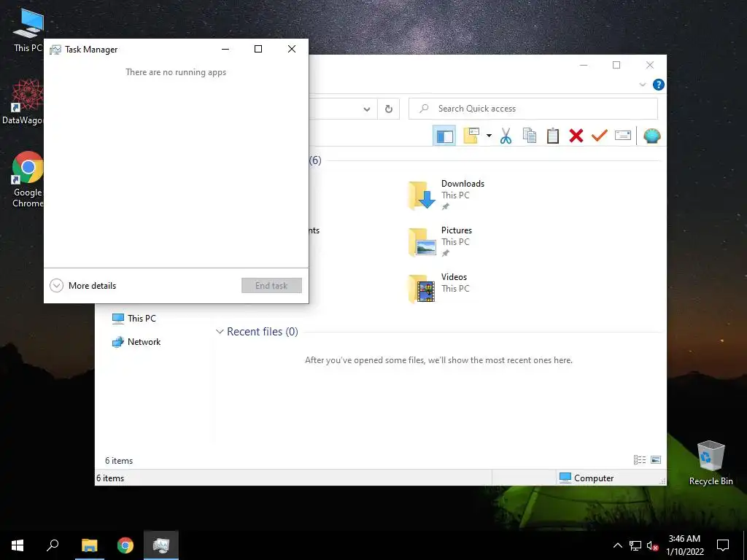The height and width of the screenshot is (560, 747).
Task: Click the Cut scissors icon
Action: tap(506, 136)
